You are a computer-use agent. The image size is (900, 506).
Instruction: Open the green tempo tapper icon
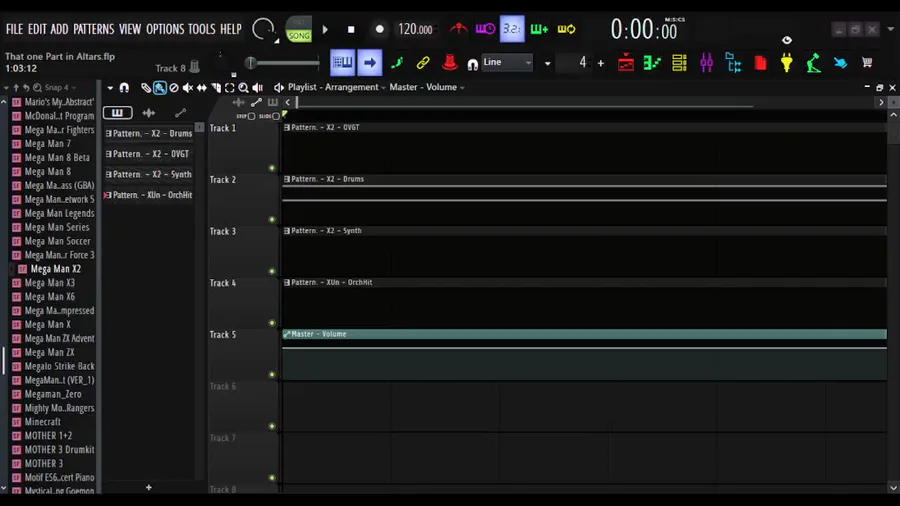coord(813,63)
